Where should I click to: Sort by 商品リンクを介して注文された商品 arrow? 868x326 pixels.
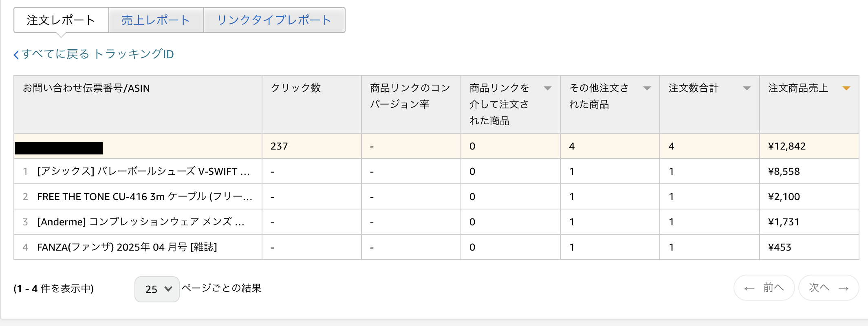click(x=547, y=88)
